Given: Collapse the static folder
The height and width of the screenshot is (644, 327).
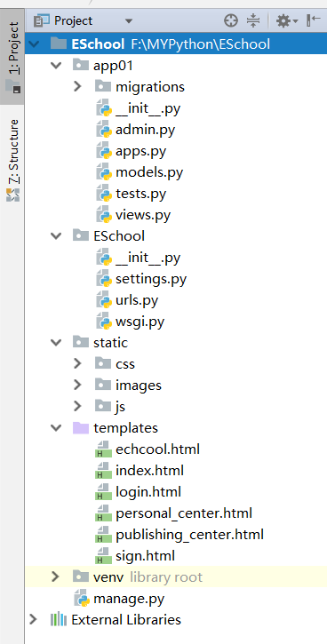Looking at the screenshot, I should tap(56, 342).
